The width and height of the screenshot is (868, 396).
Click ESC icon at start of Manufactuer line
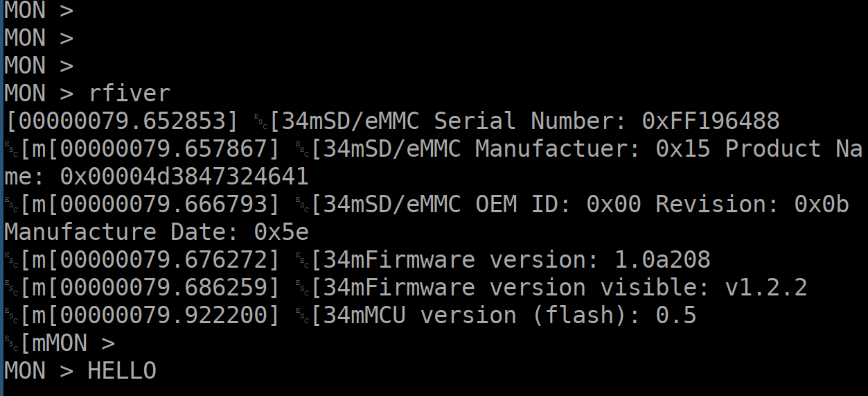(12, 148)
